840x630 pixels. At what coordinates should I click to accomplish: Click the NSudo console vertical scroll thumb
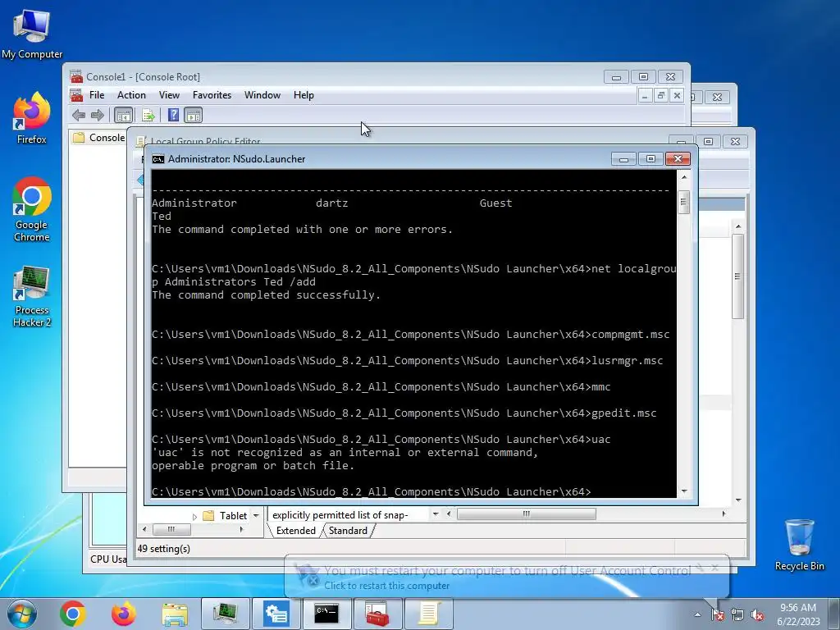tap(683, 203)
